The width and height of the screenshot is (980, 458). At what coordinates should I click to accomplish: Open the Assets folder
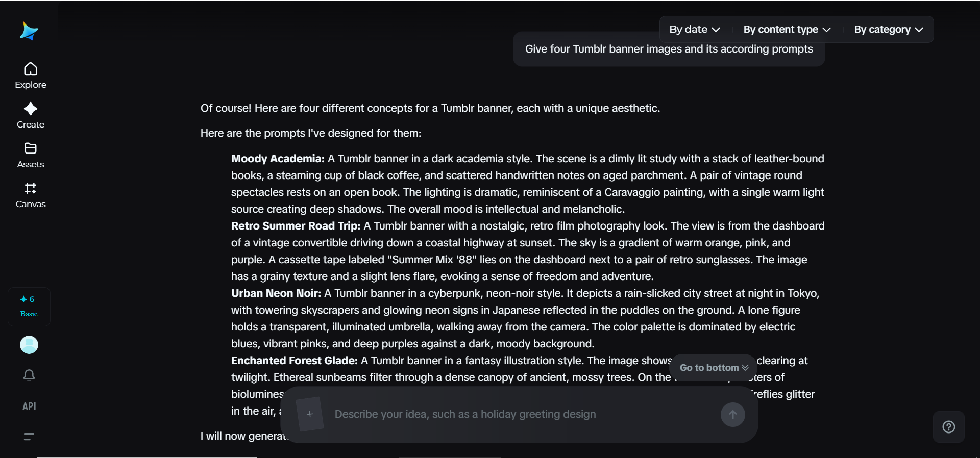tap(31, 155)
